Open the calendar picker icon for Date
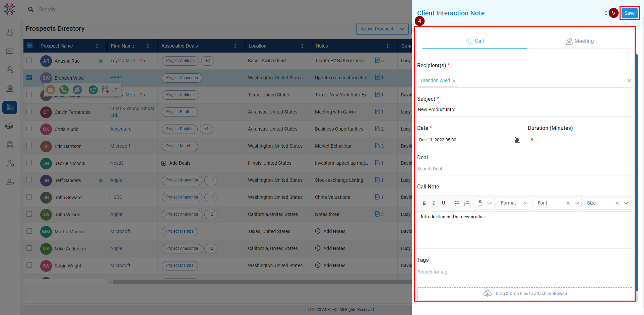Screen dimensions: 644x315 tap(517, 140)
